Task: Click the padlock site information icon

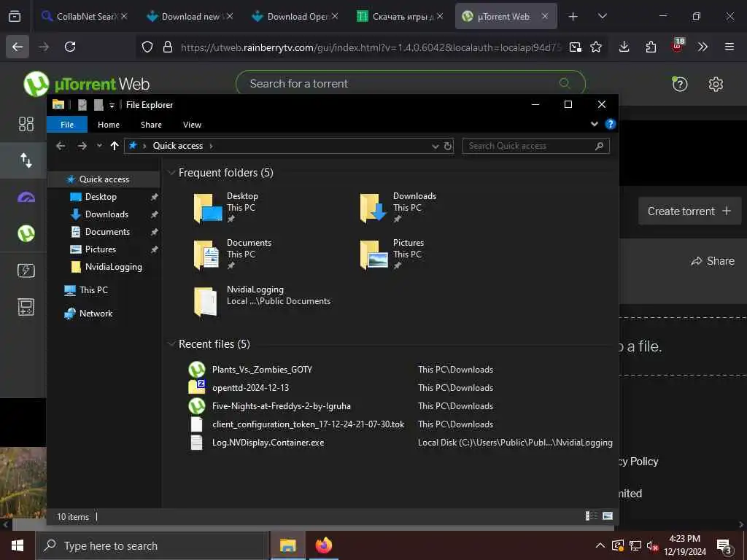Action: 167,47
